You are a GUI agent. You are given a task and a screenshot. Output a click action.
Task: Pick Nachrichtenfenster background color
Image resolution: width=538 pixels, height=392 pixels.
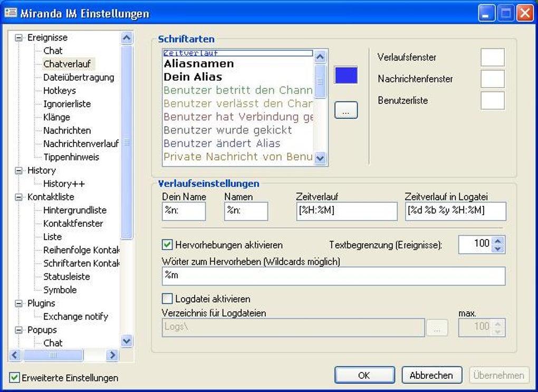492,79
